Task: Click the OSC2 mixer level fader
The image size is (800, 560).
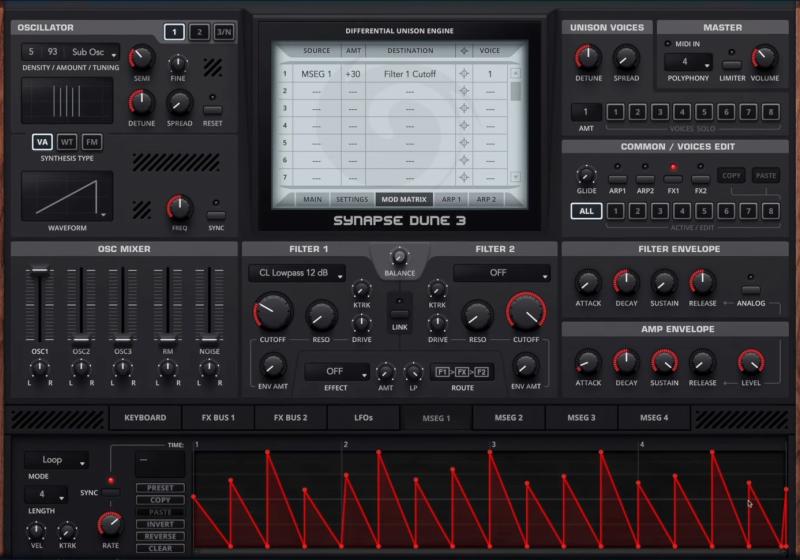Action: 81,304
